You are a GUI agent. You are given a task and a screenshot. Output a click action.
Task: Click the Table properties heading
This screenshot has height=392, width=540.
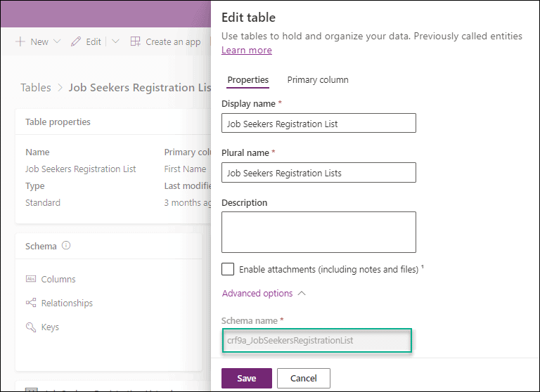[58, 122]
